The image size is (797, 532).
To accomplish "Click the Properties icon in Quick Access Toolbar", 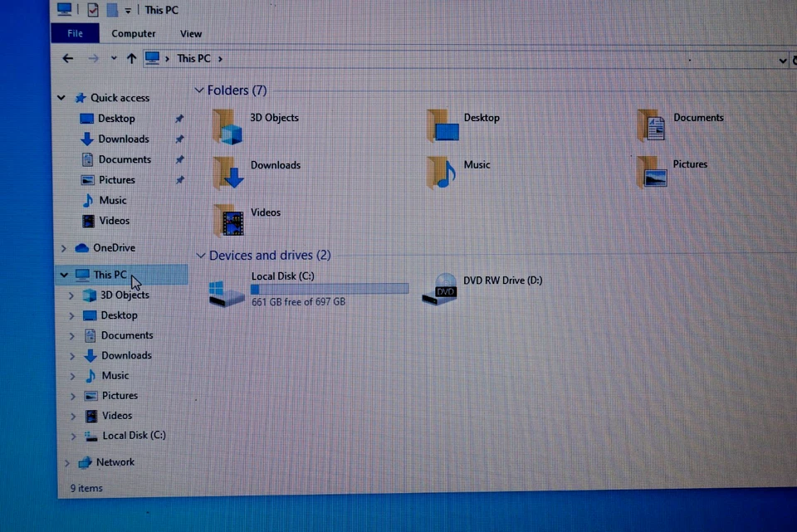I will click(x=91, y=9).
